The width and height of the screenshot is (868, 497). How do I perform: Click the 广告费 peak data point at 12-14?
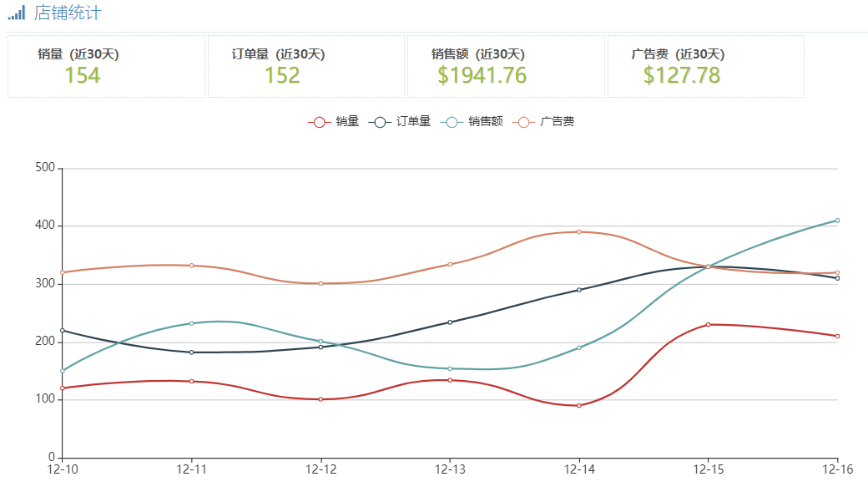pos(579,232)
